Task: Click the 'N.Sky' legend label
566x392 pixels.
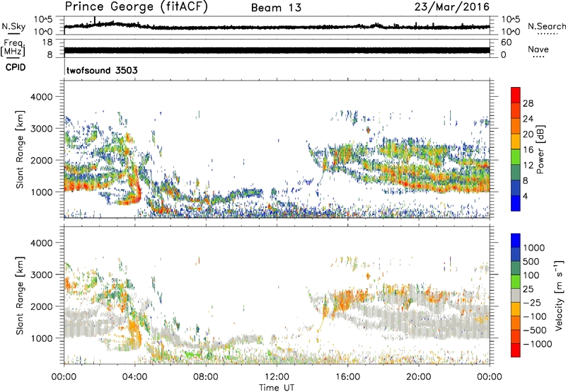Action: tap(13, 26)
